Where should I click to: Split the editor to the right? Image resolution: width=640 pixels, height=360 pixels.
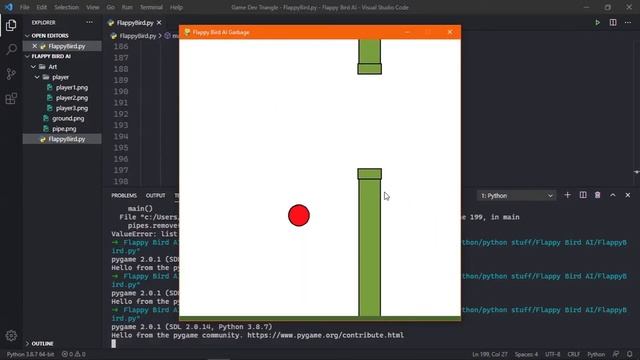point(613,22)
